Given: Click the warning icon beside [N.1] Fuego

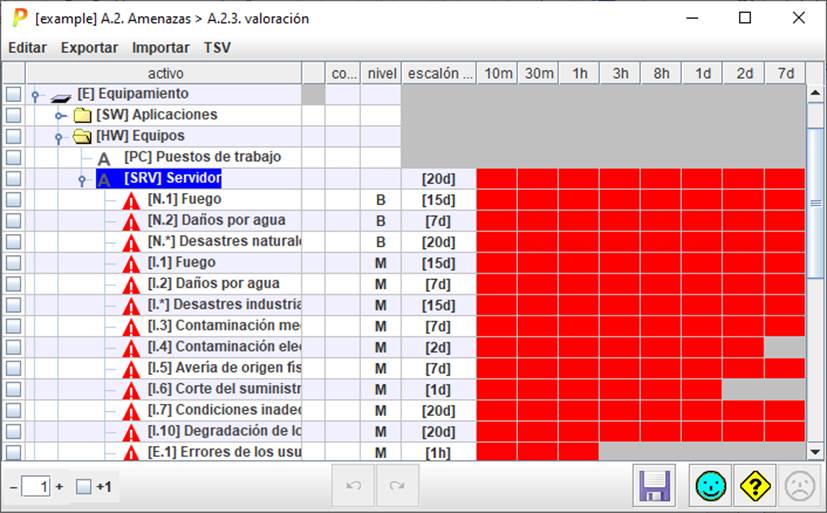Looking at the screenshot, I should click(x=131, y=200).
